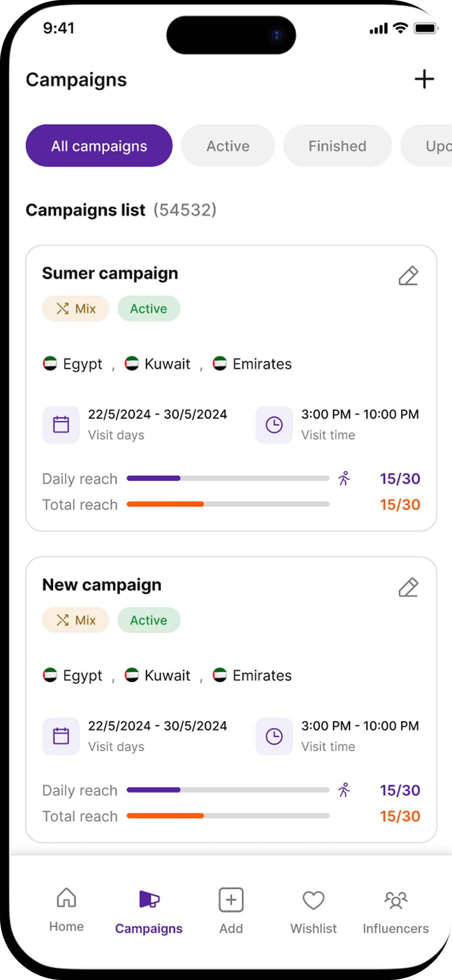Image resolution: width=452 pixels, height=980 pixels.
Task: Select the All campaigns filter
Action: coord(99,146)
